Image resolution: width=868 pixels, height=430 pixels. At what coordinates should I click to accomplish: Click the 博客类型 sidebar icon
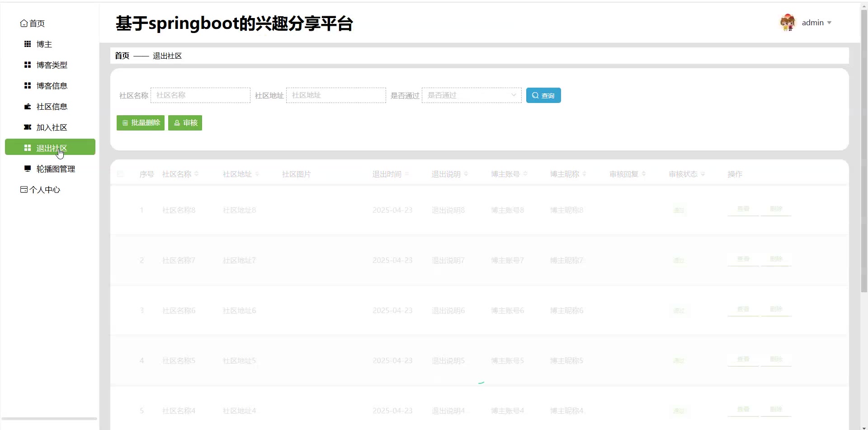pos(28,65)
